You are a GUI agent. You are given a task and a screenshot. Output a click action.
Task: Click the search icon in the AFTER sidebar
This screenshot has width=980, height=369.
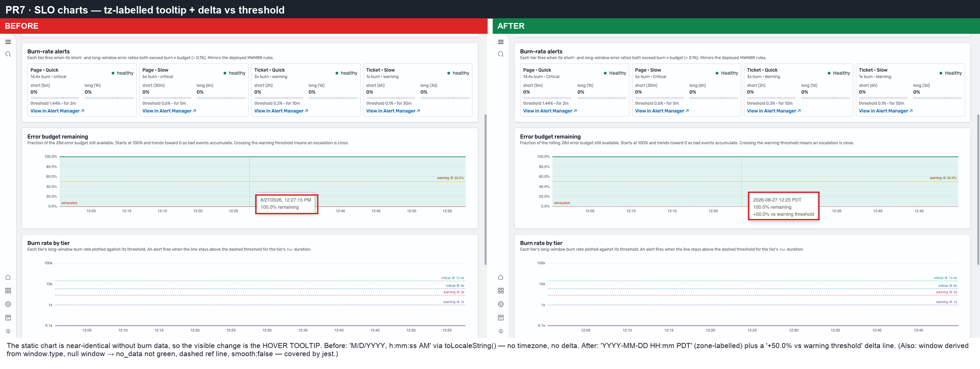click(x=500, y=54)
